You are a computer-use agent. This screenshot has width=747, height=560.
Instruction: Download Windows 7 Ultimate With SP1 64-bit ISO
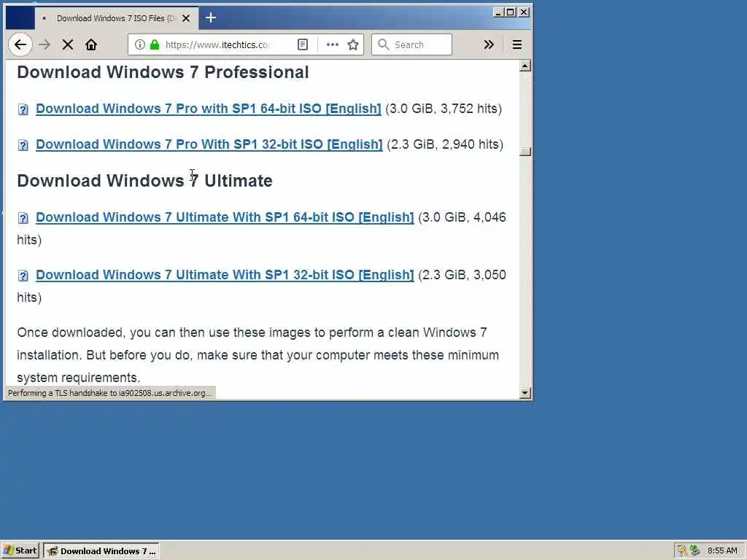(x=225, y=217)
